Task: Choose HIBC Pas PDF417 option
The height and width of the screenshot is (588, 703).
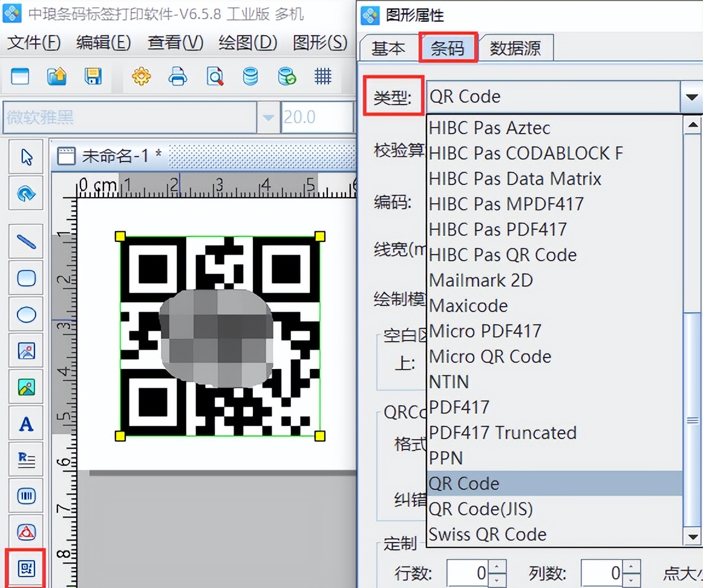Action: [x=554, y=229]
